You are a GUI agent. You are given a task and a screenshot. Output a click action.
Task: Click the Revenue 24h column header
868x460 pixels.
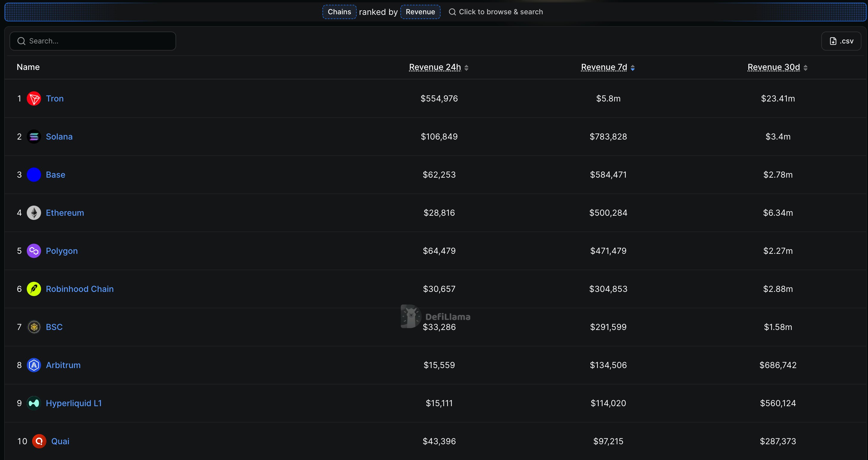[435, 67]
